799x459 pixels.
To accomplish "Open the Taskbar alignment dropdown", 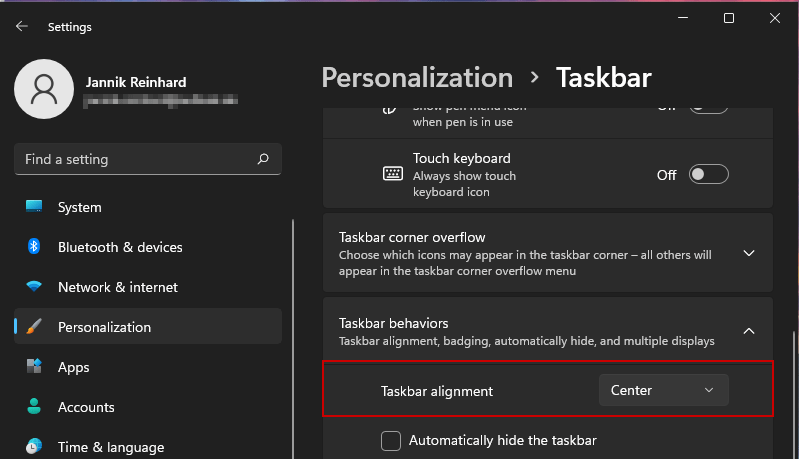I will point(663,390).
